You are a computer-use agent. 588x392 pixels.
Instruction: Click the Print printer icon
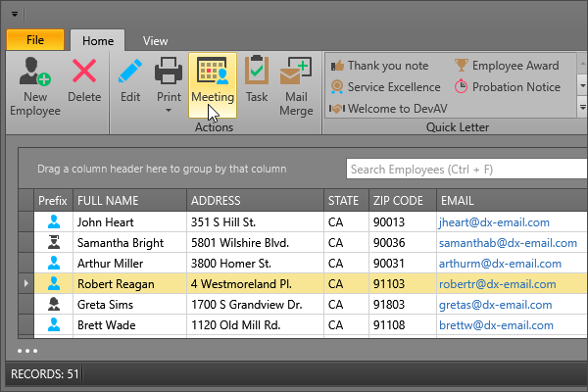pos(169,71)
